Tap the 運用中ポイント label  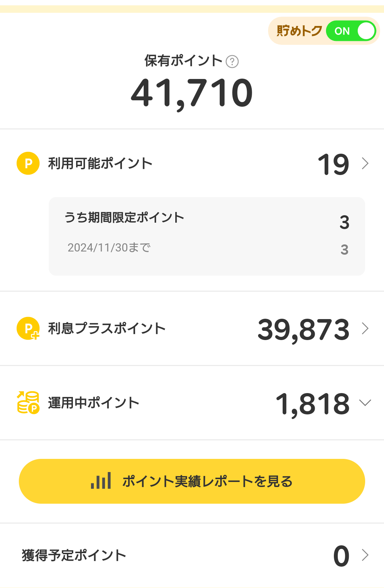94,403
